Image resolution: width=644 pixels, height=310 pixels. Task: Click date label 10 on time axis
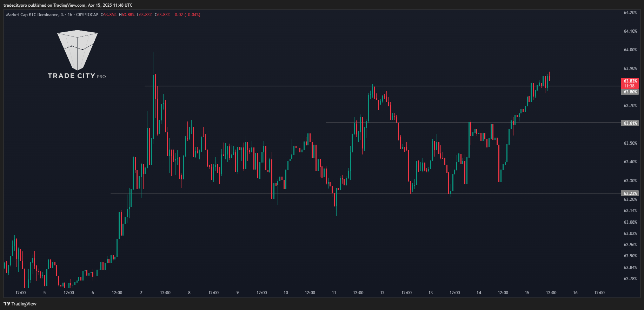[x=286, y=293]
